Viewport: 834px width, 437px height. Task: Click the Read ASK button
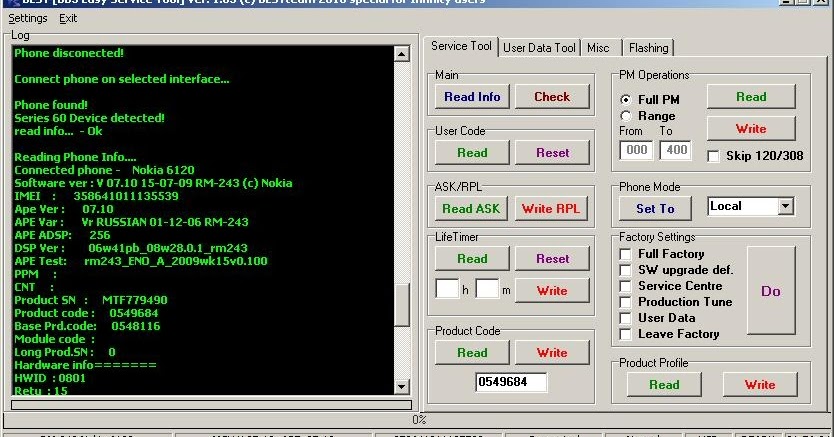pyautogui.click(x=471, y=208)
